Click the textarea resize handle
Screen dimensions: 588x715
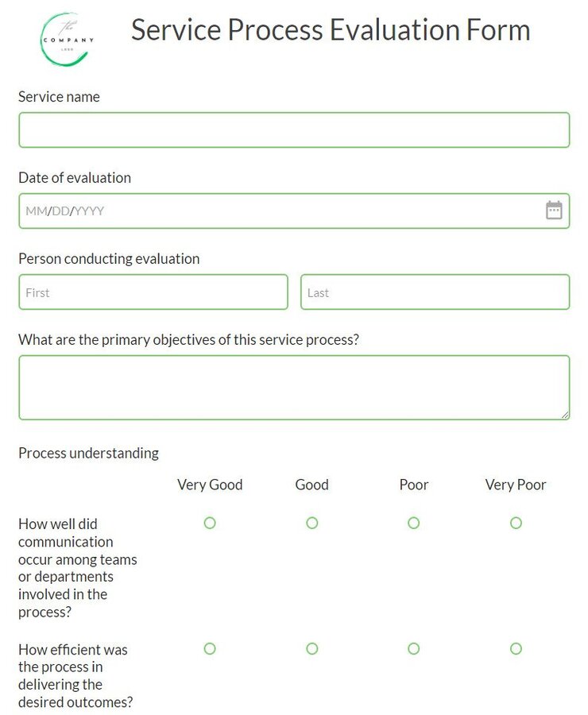(566, 416)
